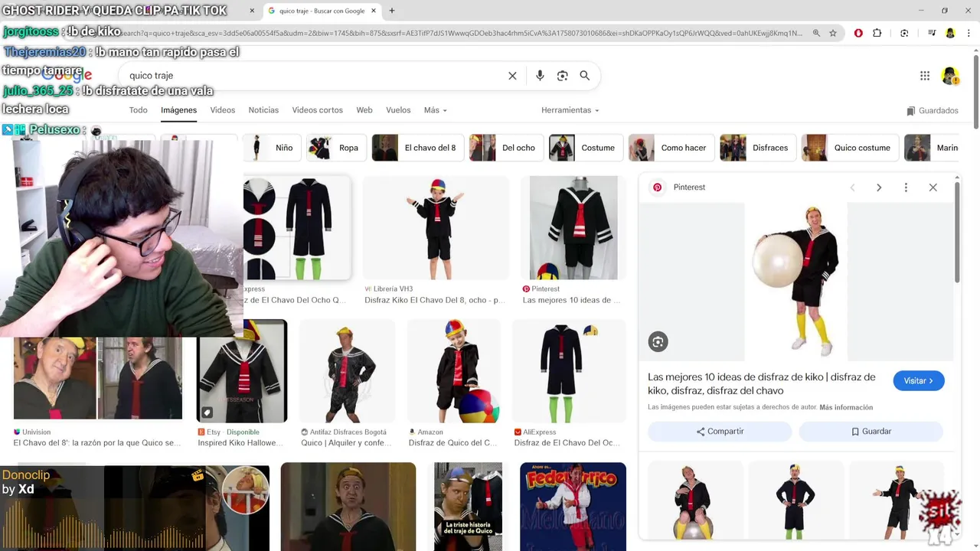Open the media control toolbar icon
Image resolution: width=980 pixels, height=551 pixels.
point(932,33)
